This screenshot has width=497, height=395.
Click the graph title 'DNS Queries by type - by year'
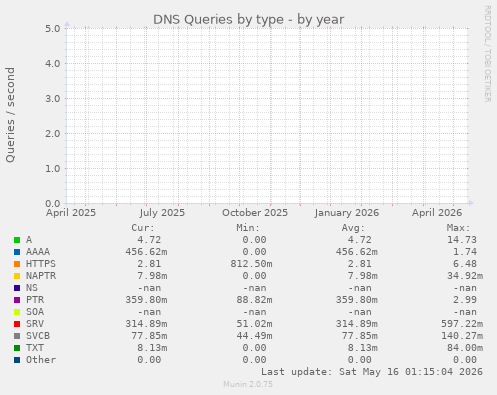[x=248, y=19]
